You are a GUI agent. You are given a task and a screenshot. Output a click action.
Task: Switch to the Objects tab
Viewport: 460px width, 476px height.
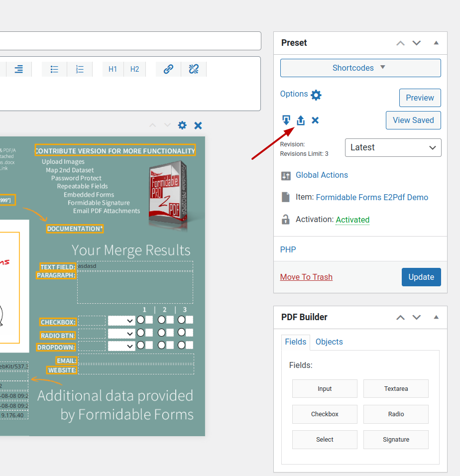pos(329,342)
